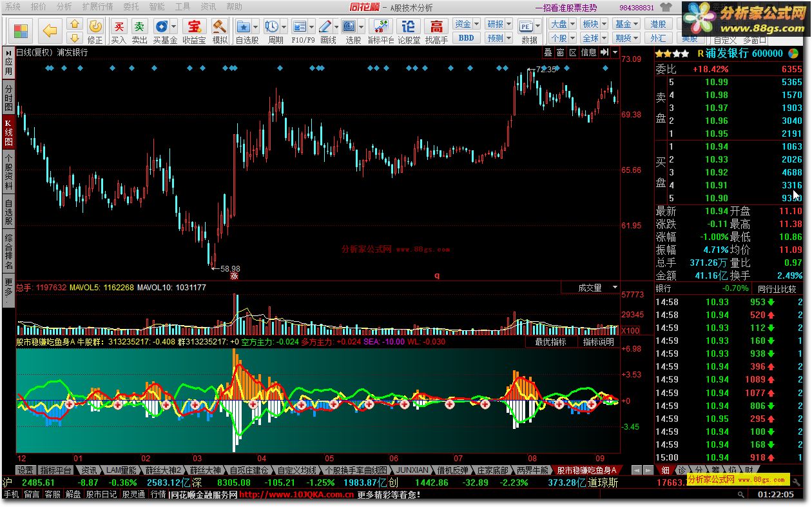
Task: Click the 最优指标 button
Action: click(x=551, y=342)
